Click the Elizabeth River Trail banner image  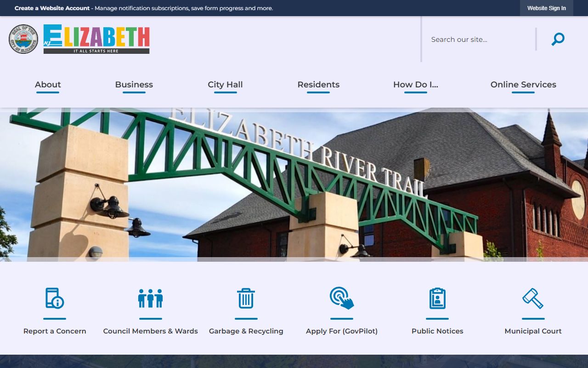[294, 184]
